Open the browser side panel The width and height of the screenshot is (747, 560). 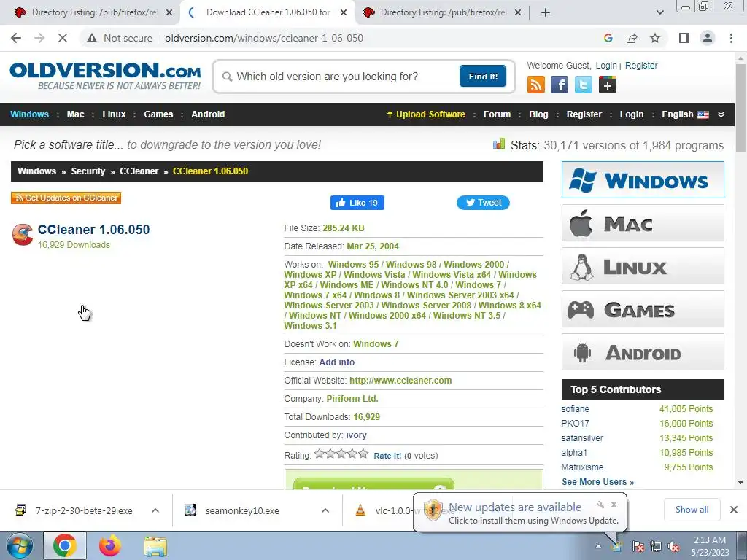pos(684,38)
